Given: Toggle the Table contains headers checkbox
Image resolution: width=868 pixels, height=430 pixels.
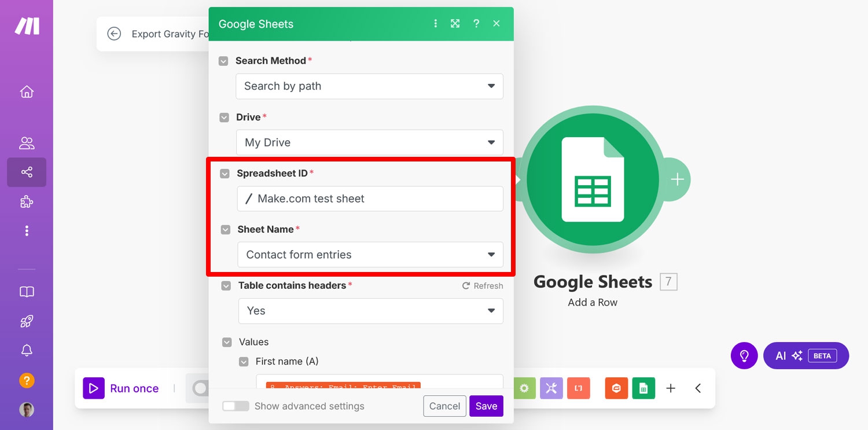Looking at the screenshot, I should point(226,286).
